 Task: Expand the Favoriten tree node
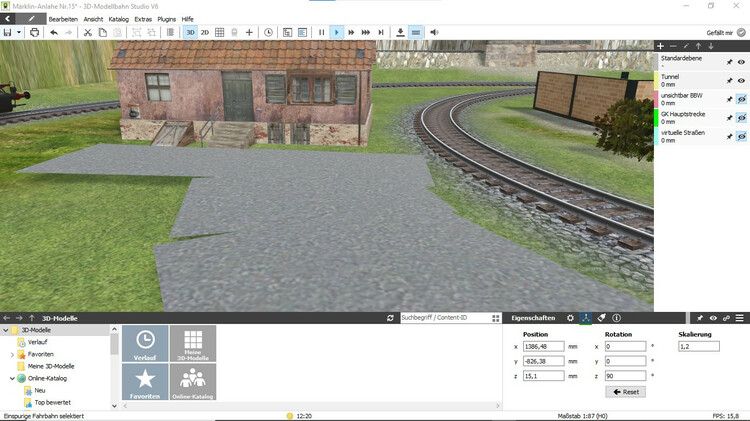click(x=12, y=355)
